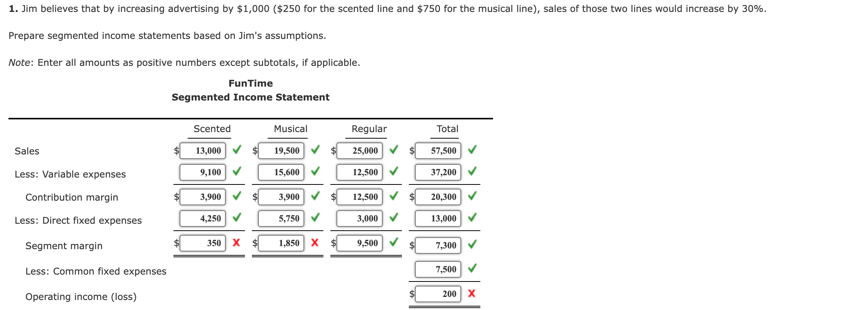Select the Musical segment margin field 1,850
The width and height of the screenshot is (868, 310).
click(x=281, y=243)
